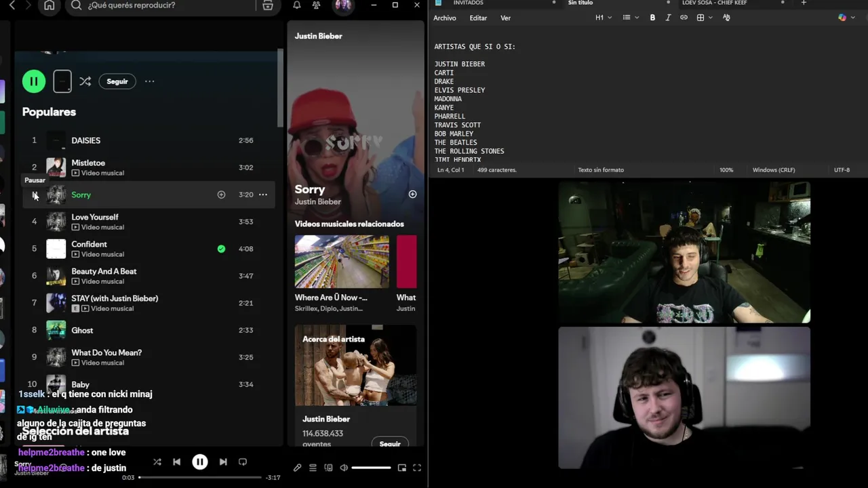The height and width of the screenshot is (488, 868).
Task: Open the preview card beside green pause
Action: coord(62,81)
